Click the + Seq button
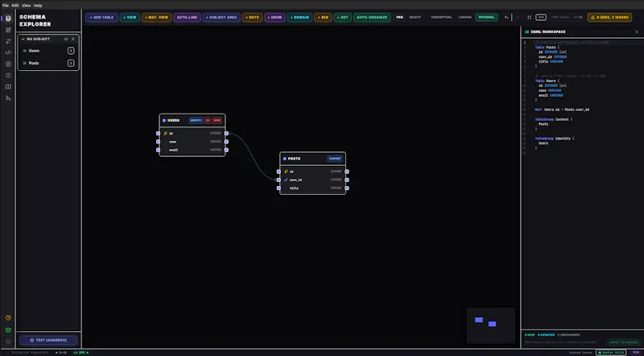The height and width of the screenshot is (356, 644). 323,18
